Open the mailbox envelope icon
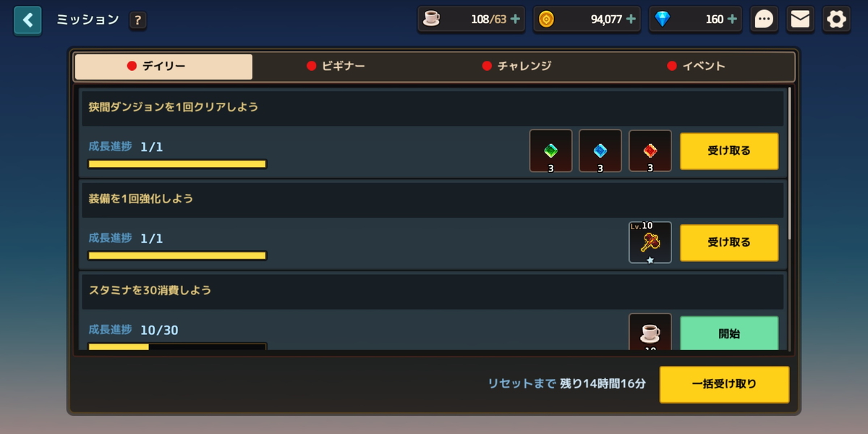The width and height of the screenshot is (868, 434). (x=800, y=20)
